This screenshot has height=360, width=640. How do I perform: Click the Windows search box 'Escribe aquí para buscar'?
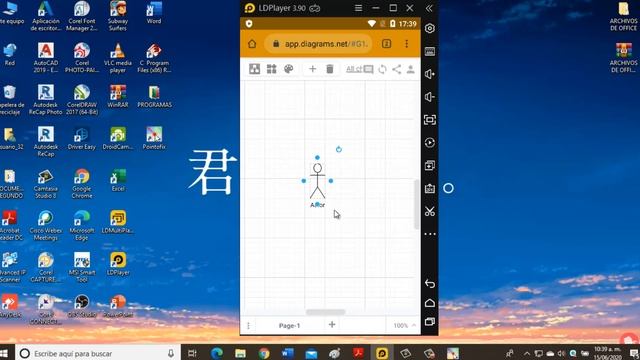pos(98,353)
